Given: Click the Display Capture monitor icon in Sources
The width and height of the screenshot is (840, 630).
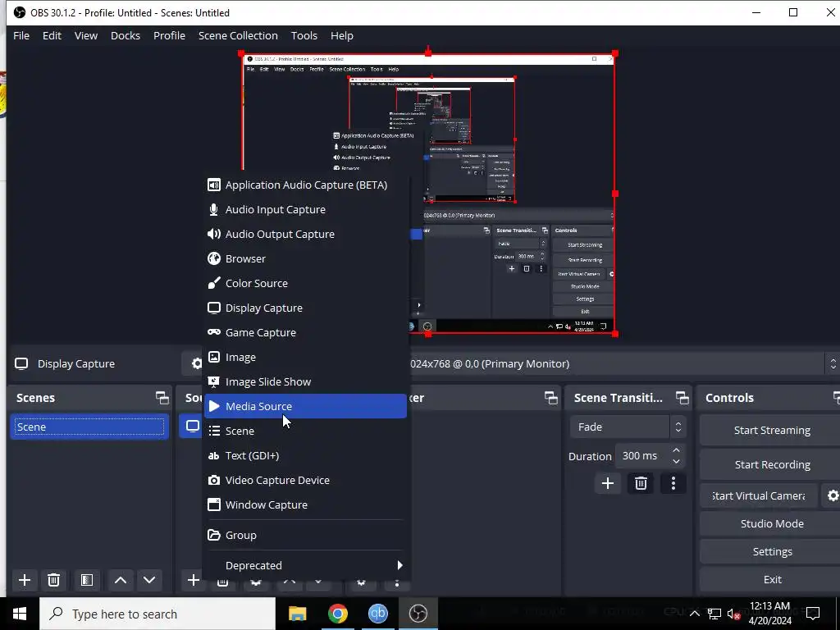Looking at the screenshot, I should (192, 427).
